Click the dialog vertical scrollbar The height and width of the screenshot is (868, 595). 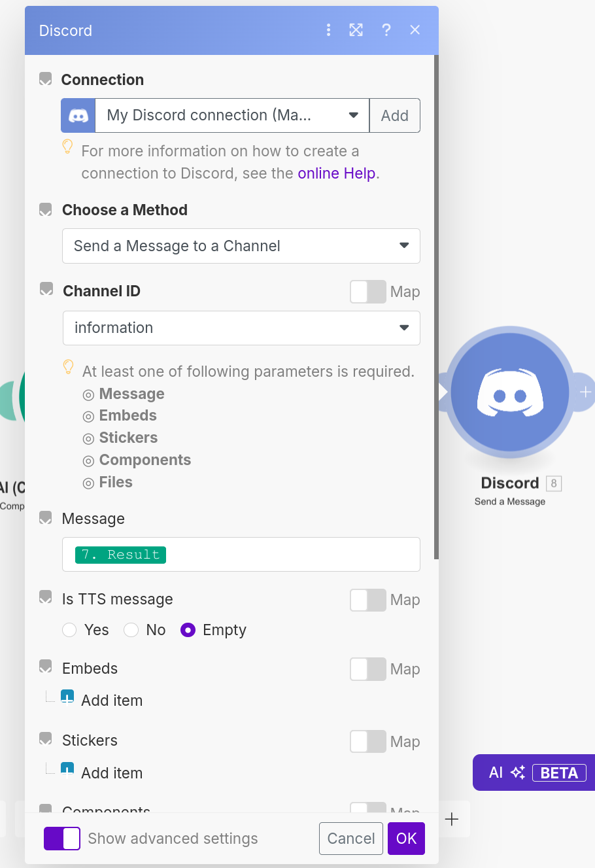(436, 307)
